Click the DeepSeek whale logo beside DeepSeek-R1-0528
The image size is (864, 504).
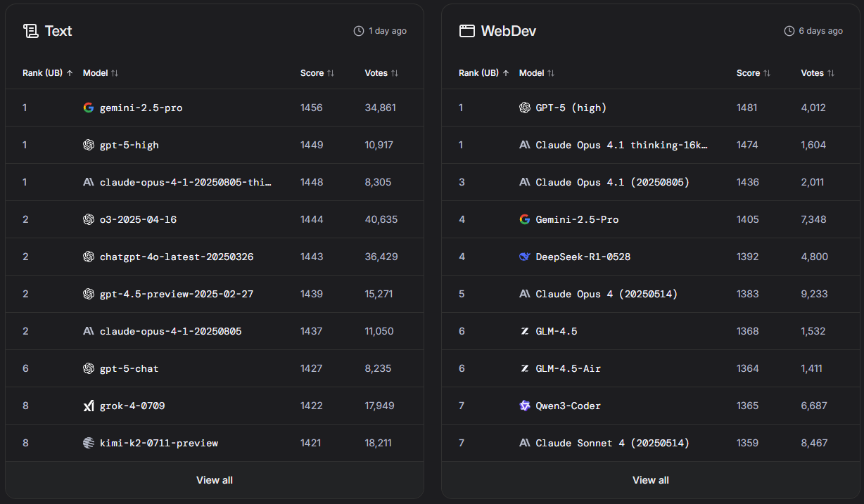point(525,257)
